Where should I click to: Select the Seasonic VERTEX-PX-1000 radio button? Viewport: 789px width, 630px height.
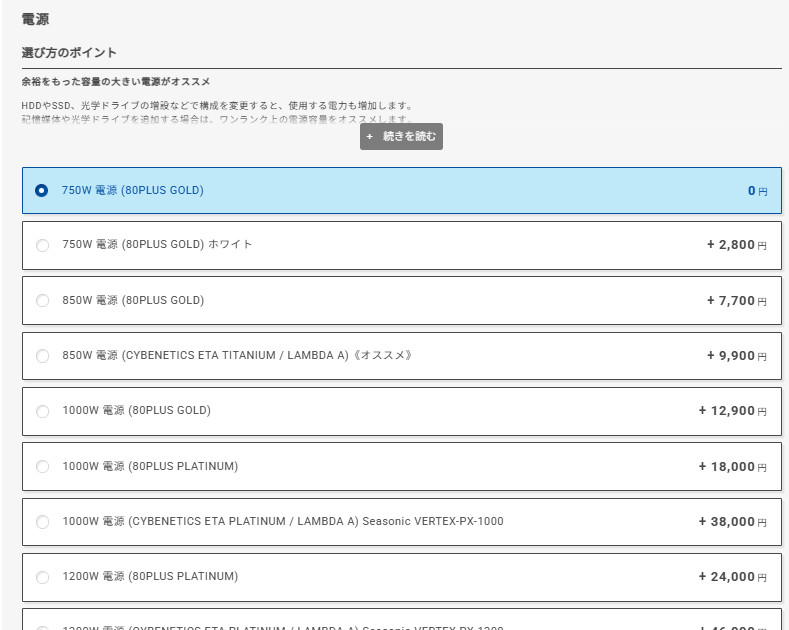coord(42,522)
